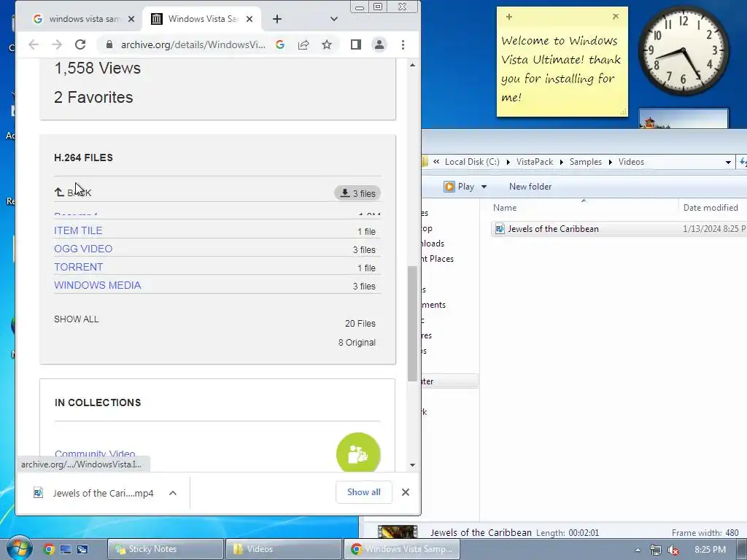This screenshot has width=747, height=560.
Task: Open Chrome profile avatar menu
Action: coord(379,44)
